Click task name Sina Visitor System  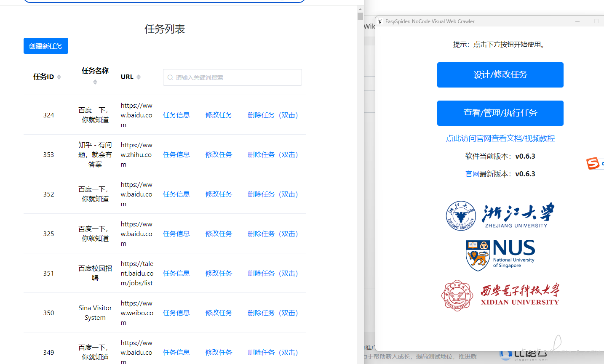click(95, 313)
